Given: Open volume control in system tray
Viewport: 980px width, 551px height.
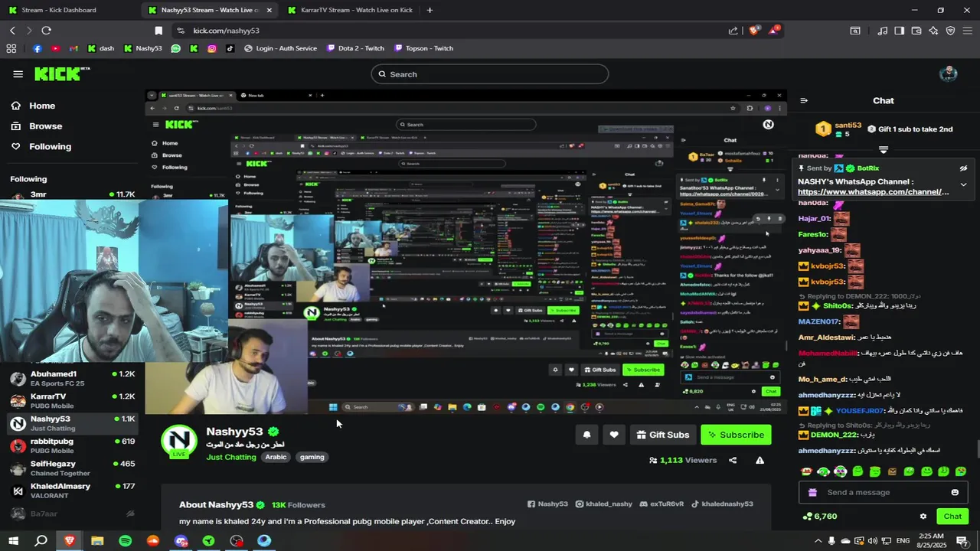Looking at the screenshot, I should (x=872, y=541).
